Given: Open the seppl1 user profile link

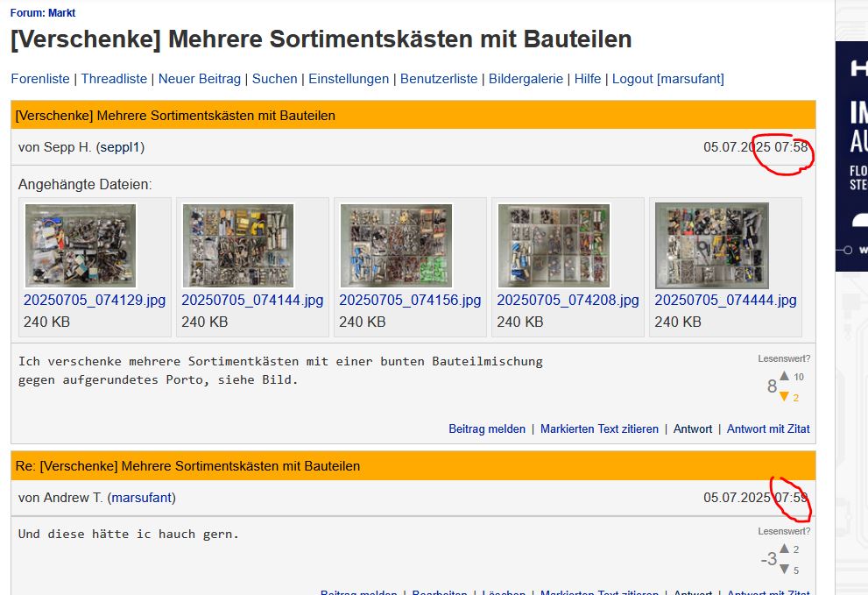Looking at the screenshot, I should click(x=120, y=147).
